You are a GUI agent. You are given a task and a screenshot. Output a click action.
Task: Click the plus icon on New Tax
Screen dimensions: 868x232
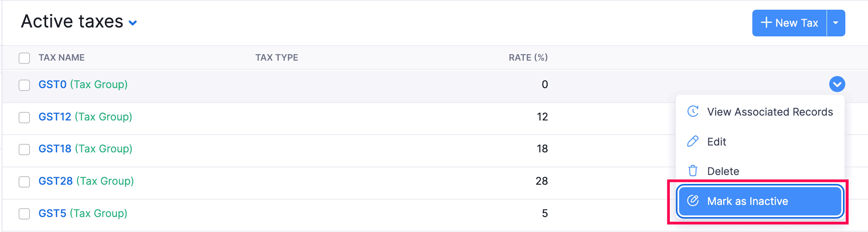[x=766, y=23]
